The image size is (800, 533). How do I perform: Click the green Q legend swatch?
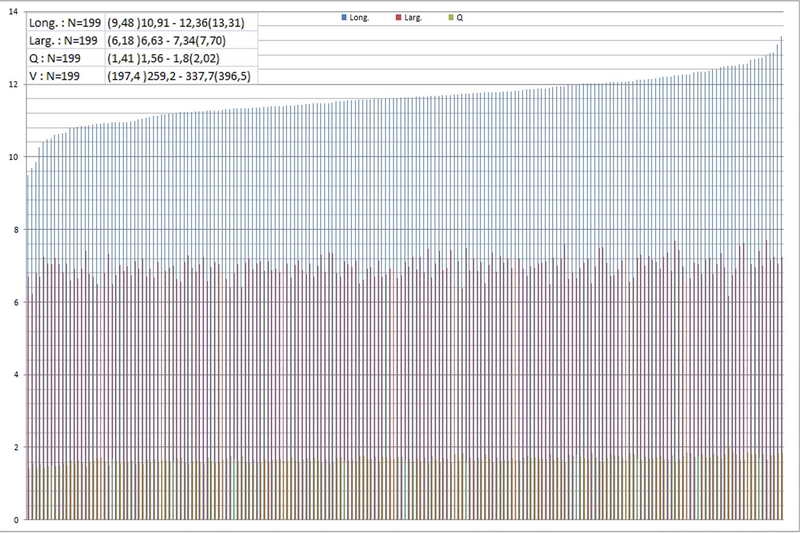pyautogui.click(x=450, y=18)
